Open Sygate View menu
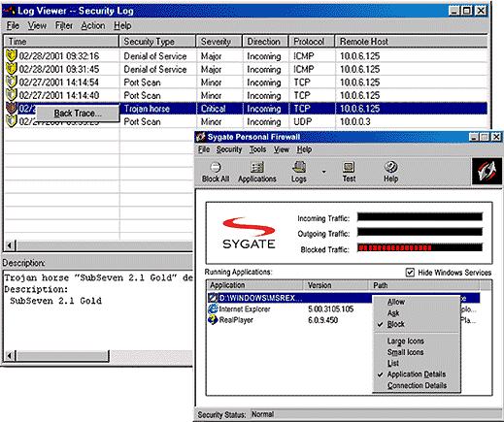This screenshot has width=504, height=422. (282, 149)
